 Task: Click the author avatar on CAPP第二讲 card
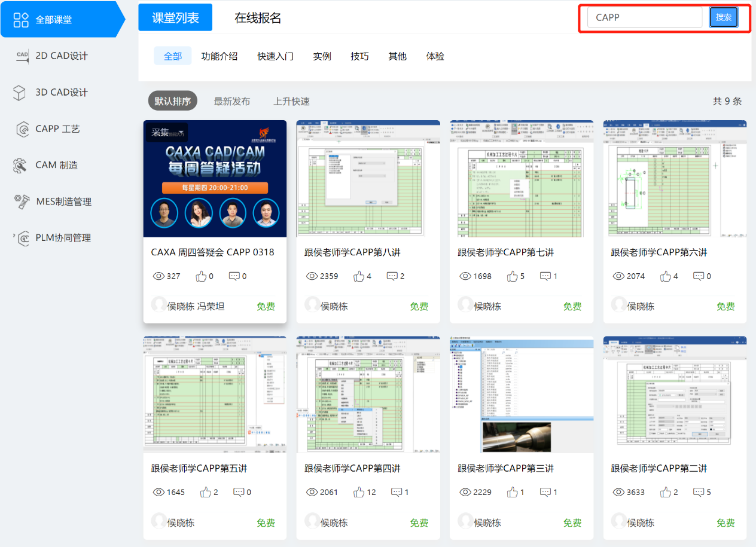tap(618, 521)
